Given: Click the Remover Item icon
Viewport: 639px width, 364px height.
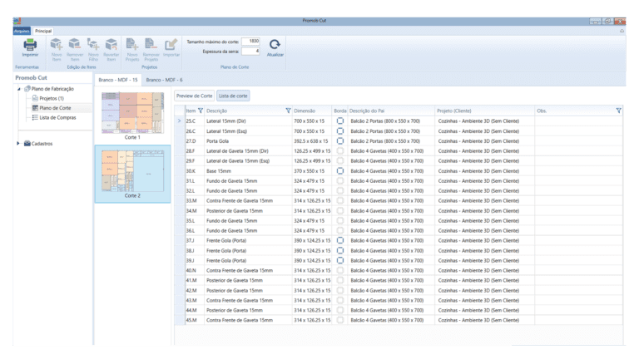Looking at the screenshot, I should [x=75, y=45].
